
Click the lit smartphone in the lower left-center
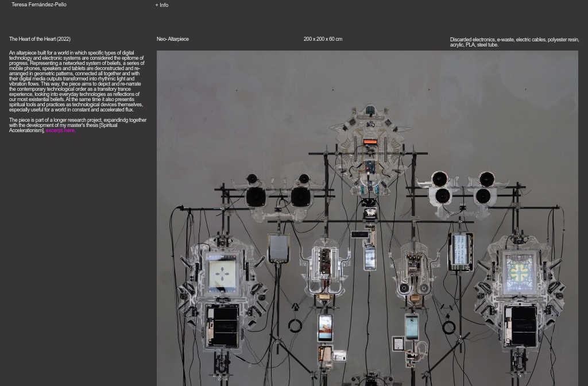325,327
